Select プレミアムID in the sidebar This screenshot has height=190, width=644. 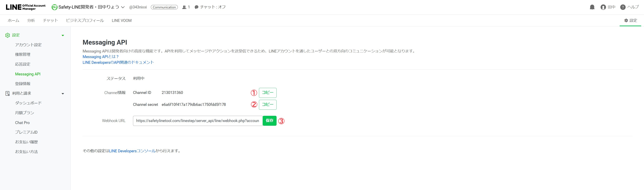[x=26, y=132]
